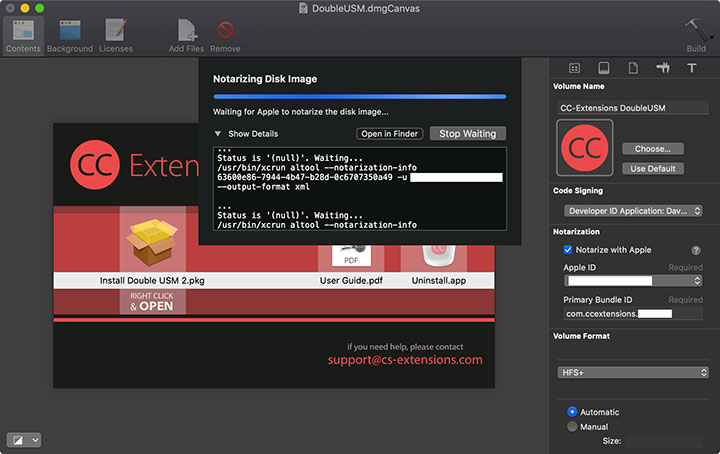720x454 pixels.
Task: Open the Contents toolbar section
Action: [23, 36]
